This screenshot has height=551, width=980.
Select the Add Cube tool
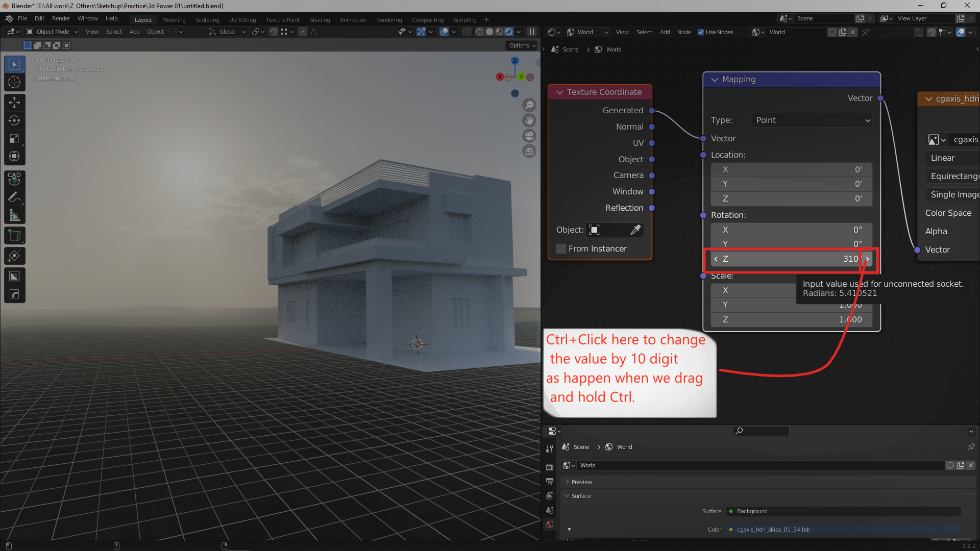14,236
